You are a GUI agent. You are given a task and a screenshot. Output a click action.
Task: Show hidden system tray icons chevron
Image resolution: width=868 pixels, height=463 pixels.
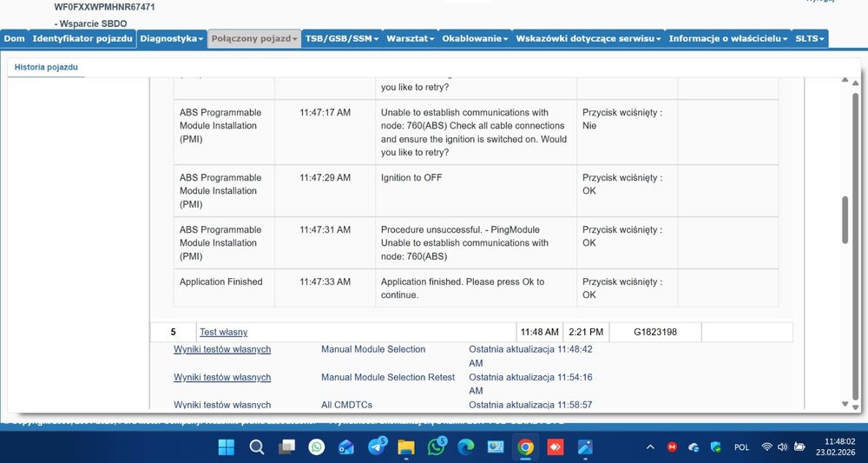[x=650, y=447]
